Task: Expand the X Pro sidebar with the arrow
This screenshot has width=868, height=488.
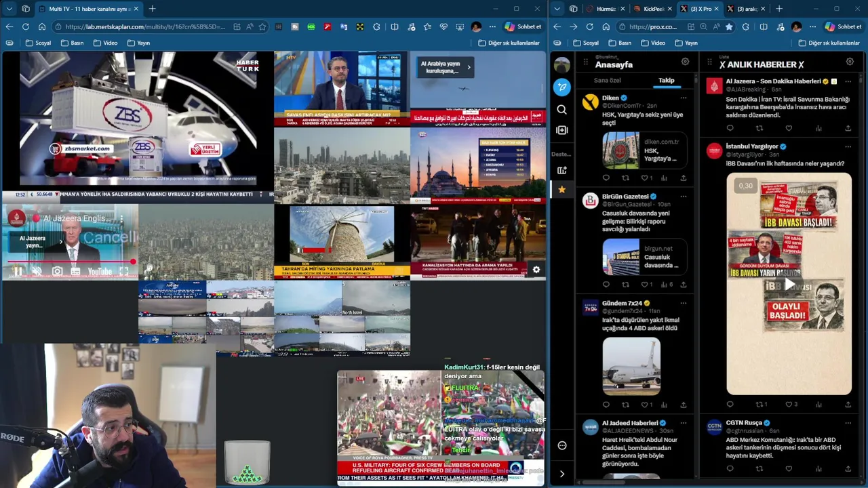Action: coord(561,474)
